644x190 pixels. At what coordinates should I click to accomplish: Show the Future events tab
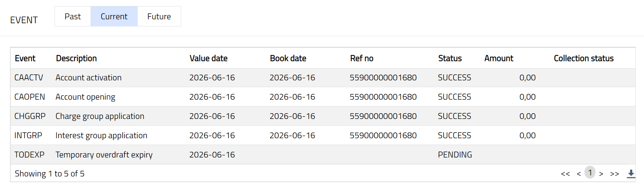(x=159, y=16)
